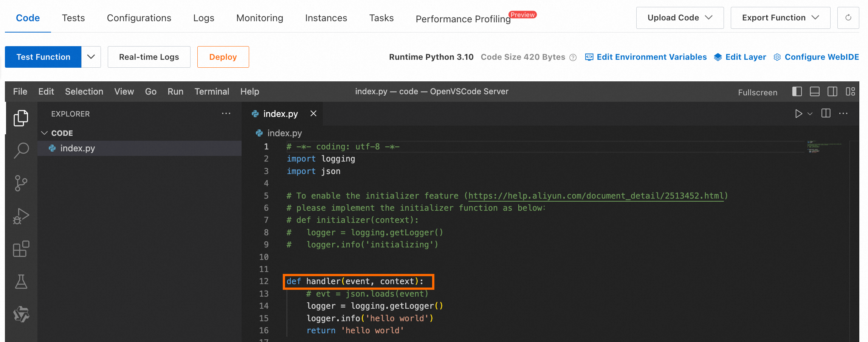Close the index.py editor tab
The image size is (868, 342).
pos(313,113)
